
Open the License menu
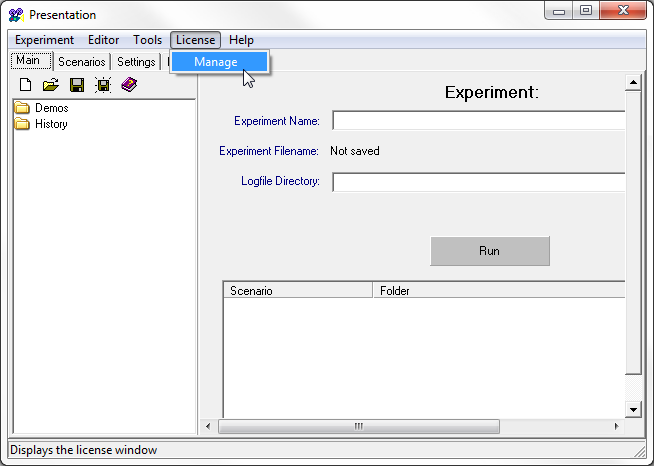click(x=195, y=40)
